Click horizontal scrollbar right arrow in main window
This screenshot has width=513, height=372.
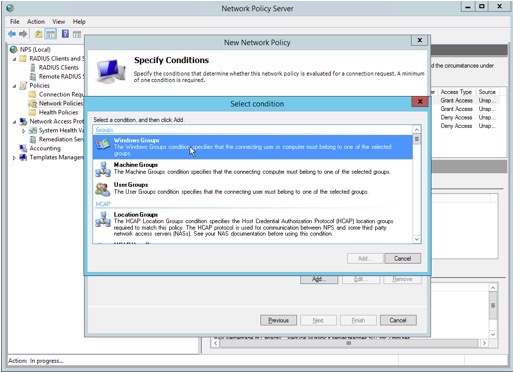click(x=484, y=343)
